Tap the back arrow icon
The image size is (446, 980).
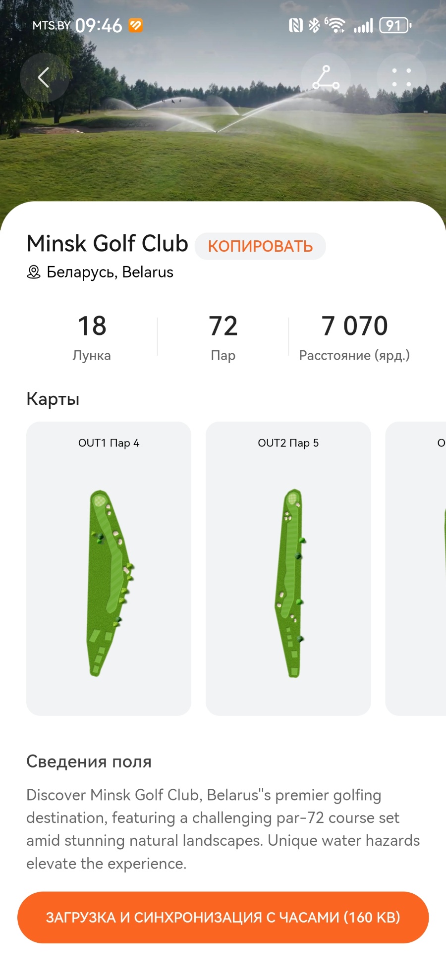click(x=44, y=77)
